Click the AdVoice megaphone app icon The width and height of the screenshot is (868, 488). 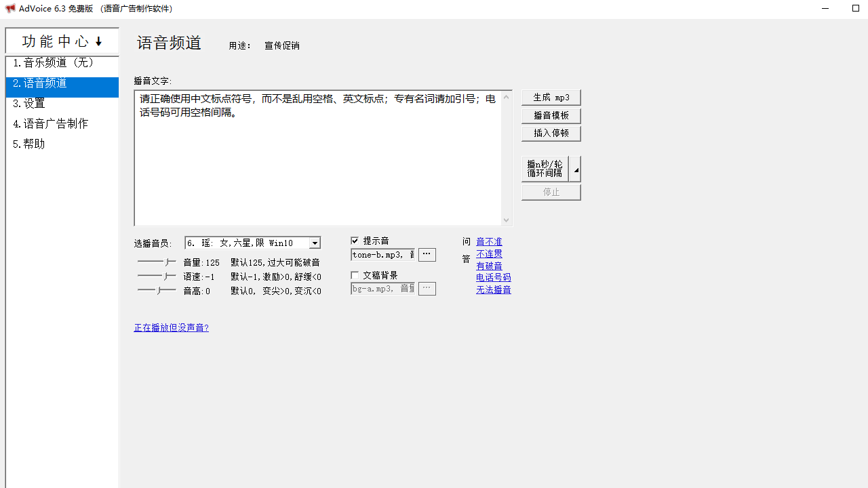(x=10, y=9)
